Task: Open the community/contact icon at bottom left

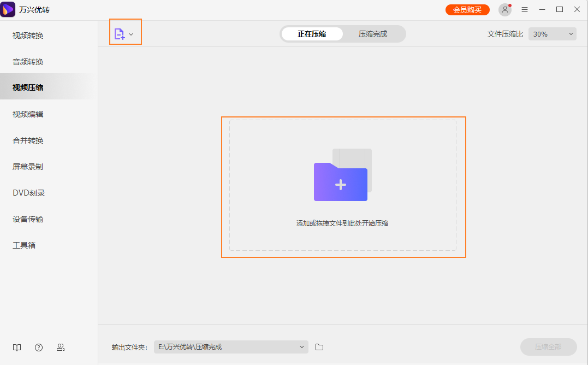Action: (61, 347)
